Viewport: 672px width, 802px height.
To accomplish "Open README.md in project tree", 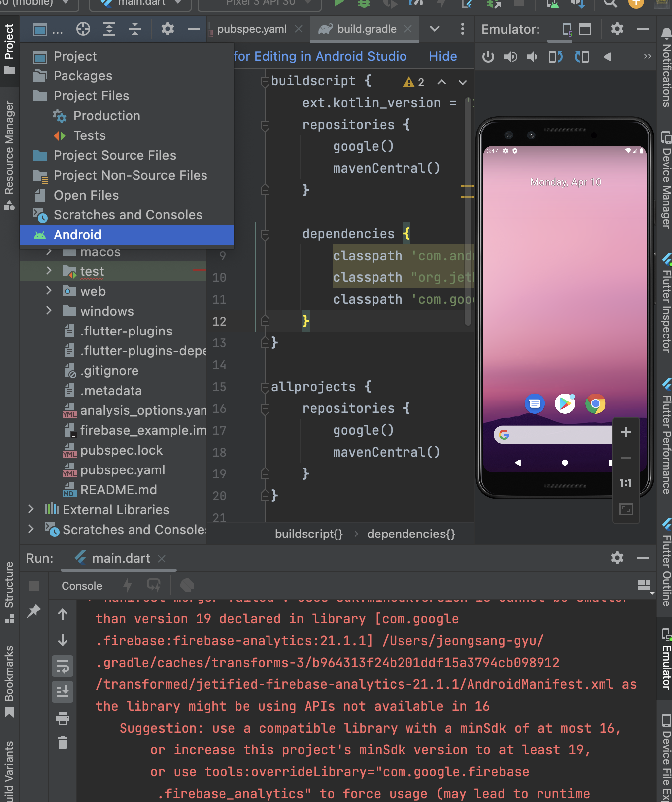I will click(x=110, y=490).
